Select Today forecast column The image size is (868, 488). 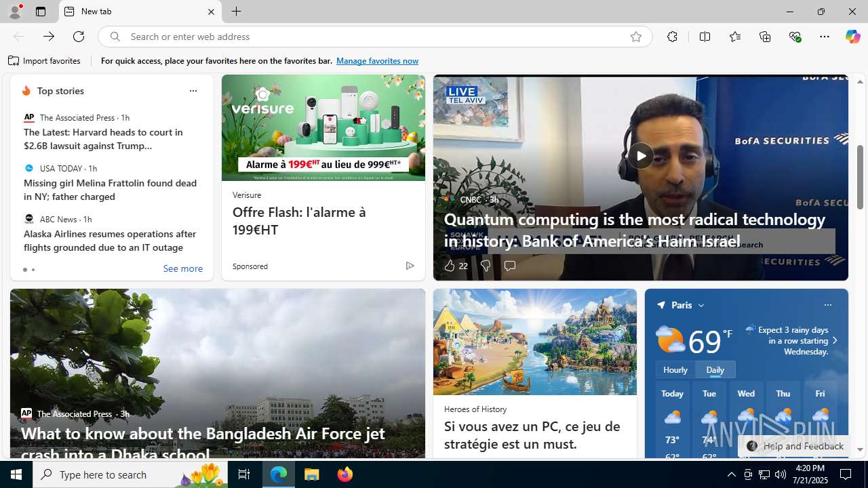pyautogui.click(x=672, y=420)
